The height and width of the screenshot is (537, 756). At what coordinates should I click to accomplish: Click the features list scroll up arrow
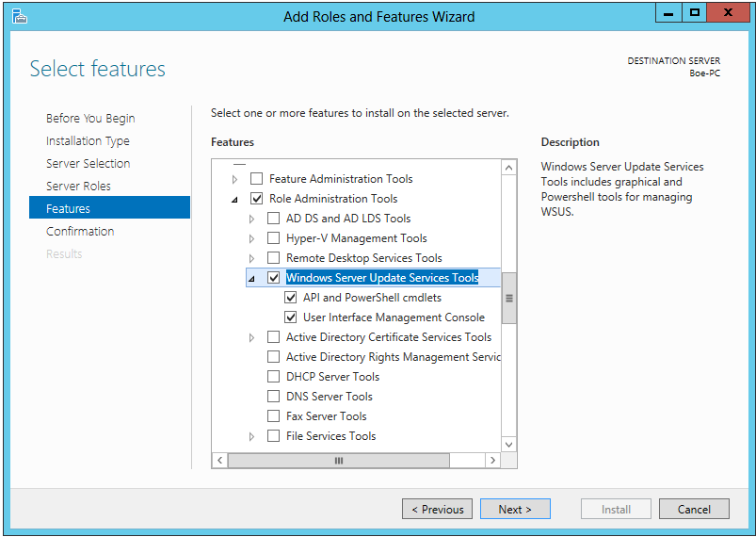pos(509,168)
